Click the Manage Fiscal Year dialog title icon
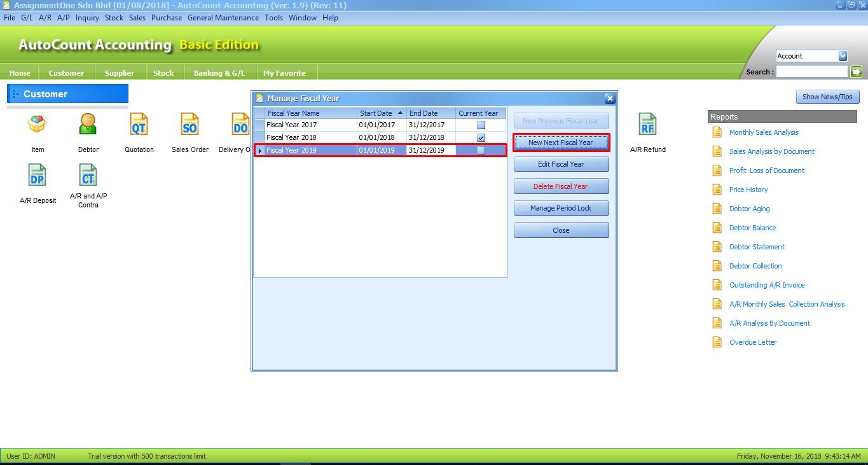This screenshot has height=465, width=868. click(x=259, y=98)
